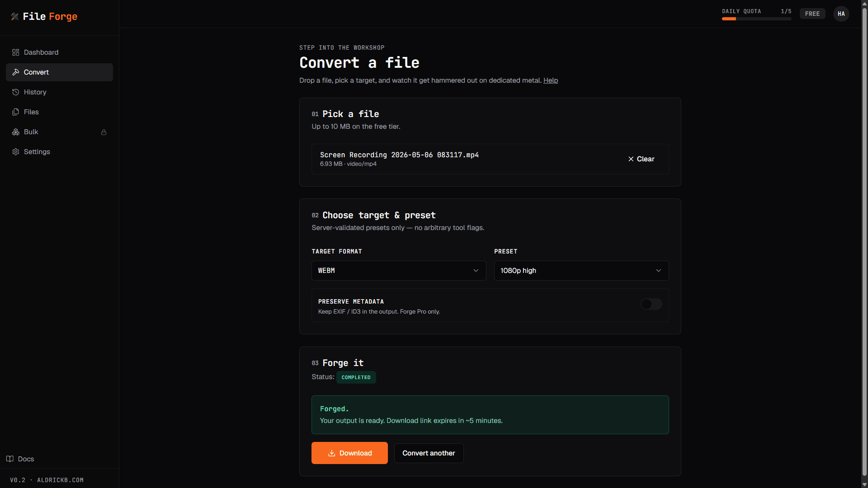This screenshot has width=868, height=488.
Task: Open Docs from the sidebar footer
Action: pos(20,459)
